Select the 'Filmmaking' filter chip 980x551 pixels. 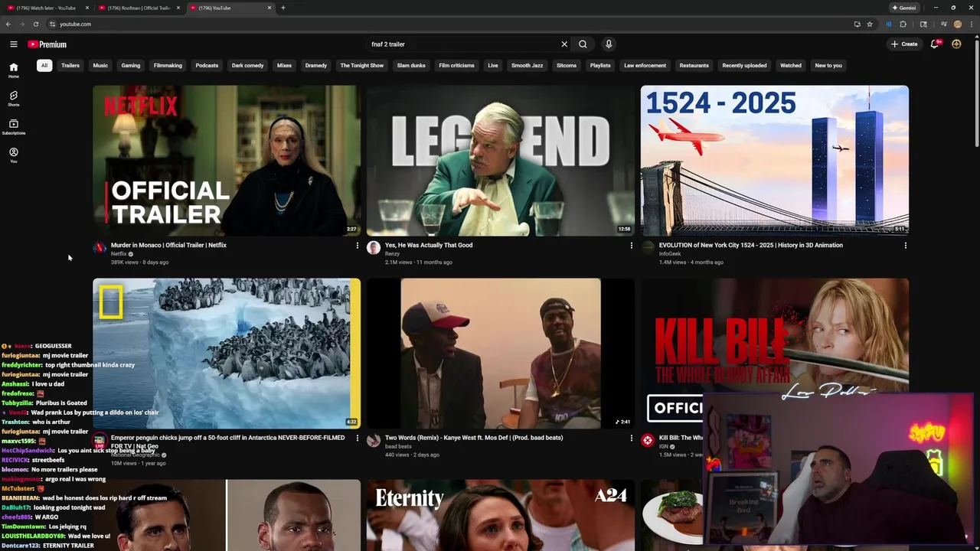tap(168, 66)
